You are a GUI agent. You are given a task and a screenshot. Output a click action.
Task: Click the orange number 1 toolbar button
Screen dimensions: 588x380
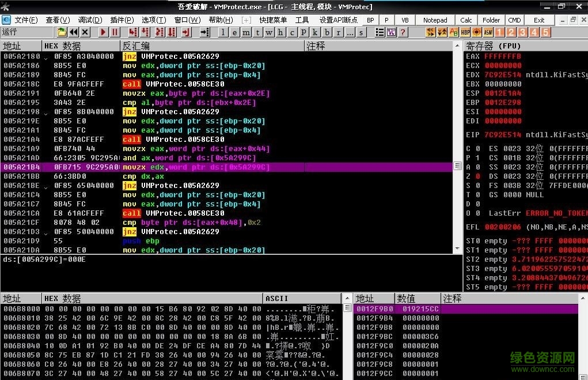500,32
